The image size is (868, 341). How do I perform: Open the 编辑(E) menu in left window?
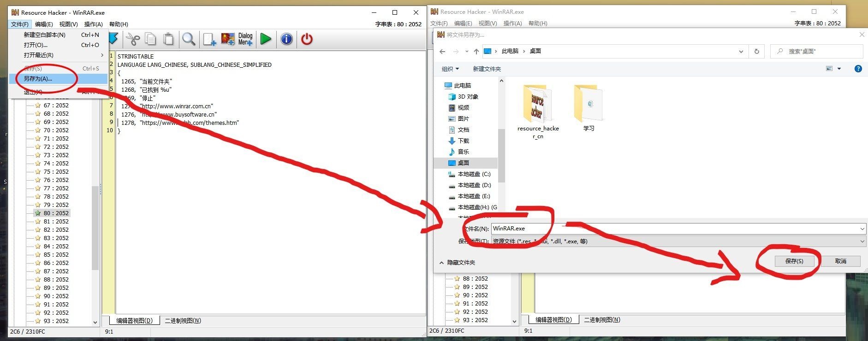click(44, 24)
